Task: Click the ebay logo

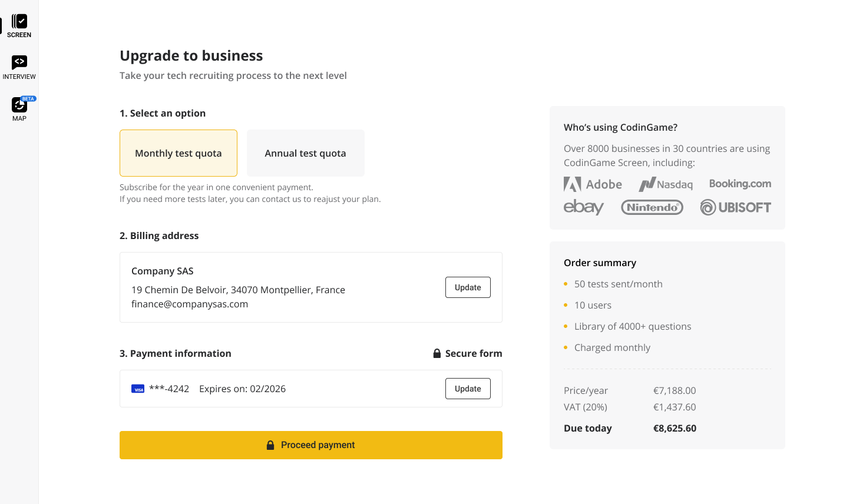Action: point(583,207)
